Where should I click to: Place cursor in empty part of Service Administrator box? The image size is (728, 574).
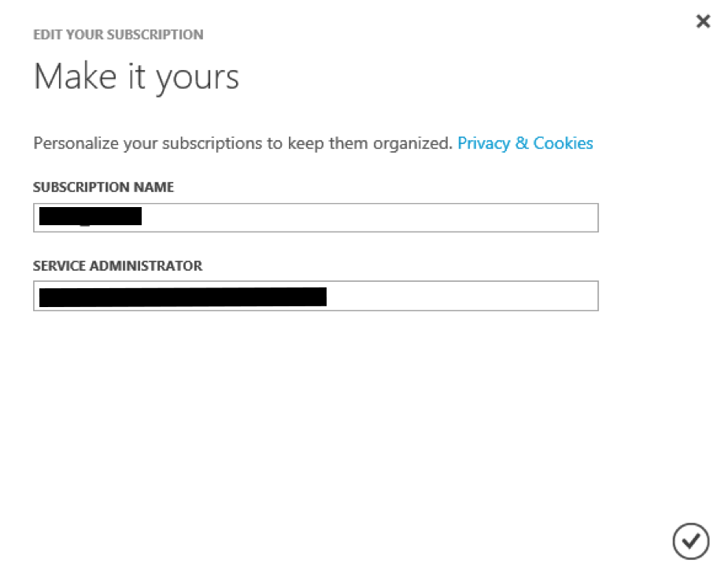[463, 296]
